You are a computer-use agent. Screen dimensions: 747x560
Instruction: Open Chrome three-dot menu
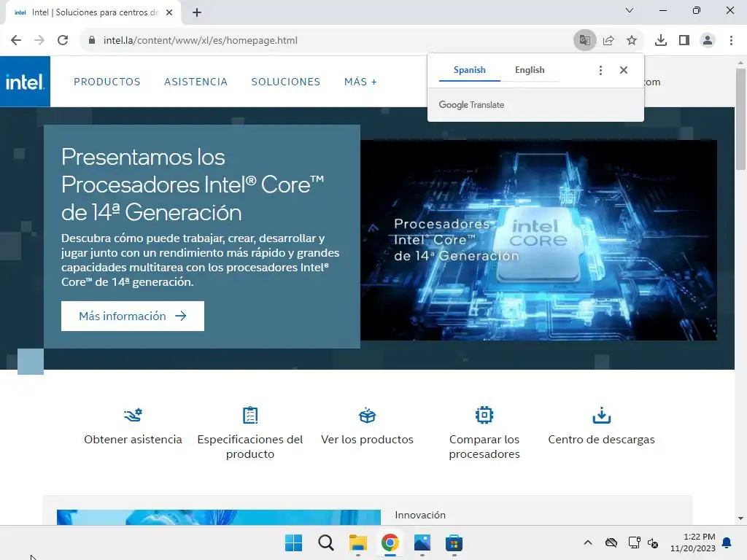coord(731,40)
